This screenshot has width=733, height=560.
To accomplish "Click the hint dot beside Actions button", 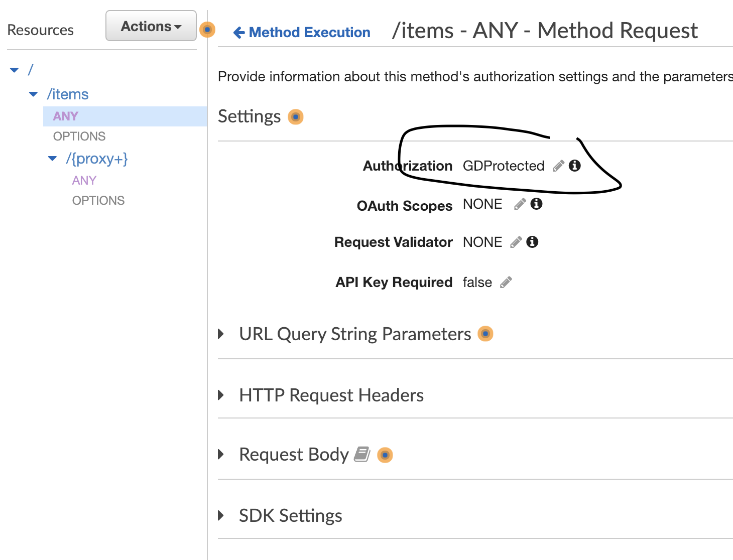I will click(207, 30).
